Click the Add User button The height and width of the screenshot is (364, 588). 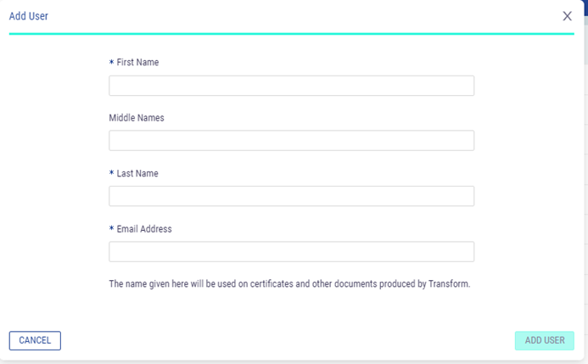tap(544, 340)
